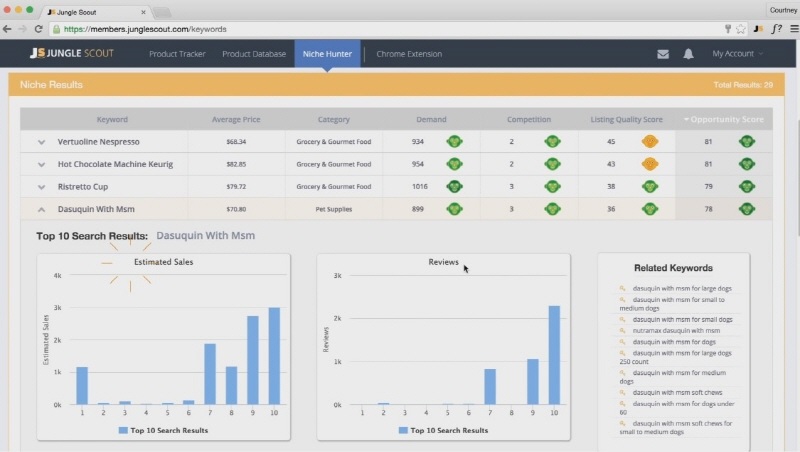Click the Courtney profile button
The width and height of the screenshot is (800, 452).
pos(783,10)
